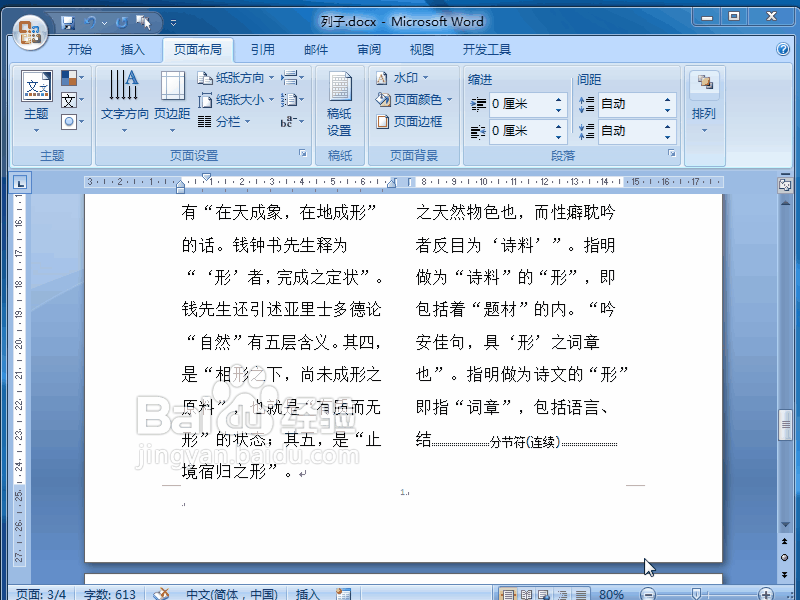This screenshot has width=800, height=600.
Task: Open 页面颜色 page color dropdown
Action: (x=414, y=100)
